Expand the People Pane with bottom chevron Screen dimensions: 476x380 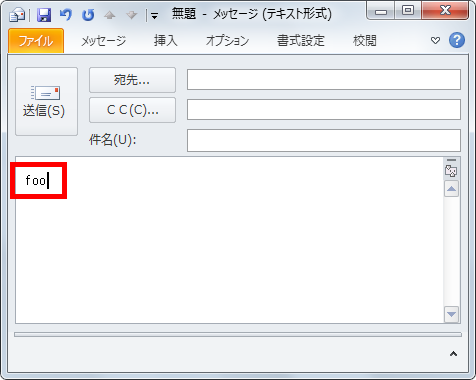(x=453, y=354)
